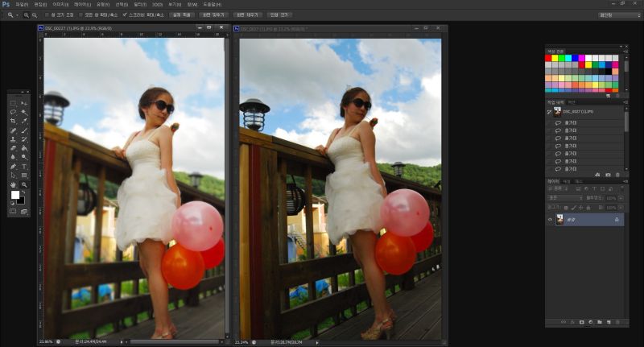Select the Eyedropper tool
The image size is (644, 347).
point(24,121)
